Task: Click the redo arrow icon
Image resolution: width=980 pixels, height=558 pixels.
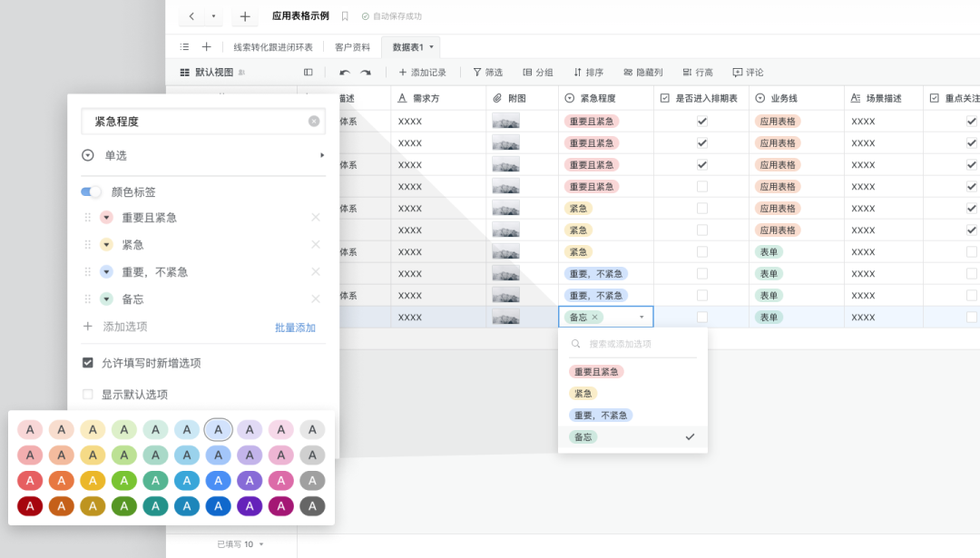Action: coord(367,72)
